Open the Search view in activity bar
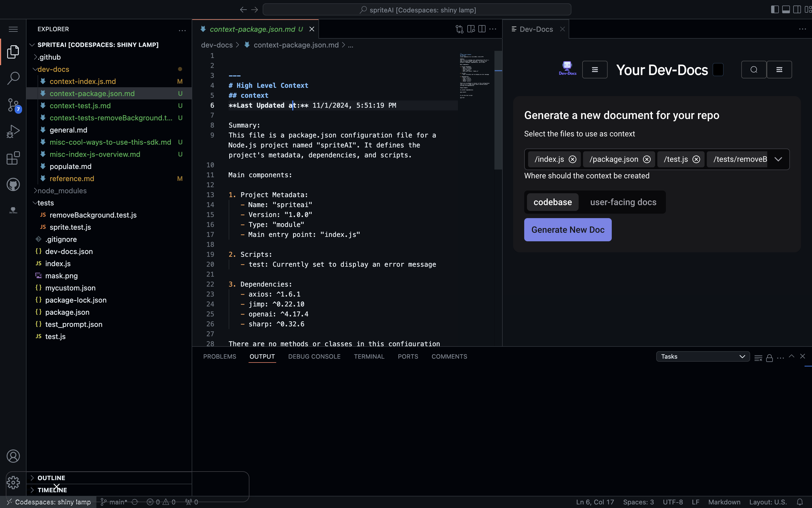Screen dimensions: 812x508 coord(13,78)
